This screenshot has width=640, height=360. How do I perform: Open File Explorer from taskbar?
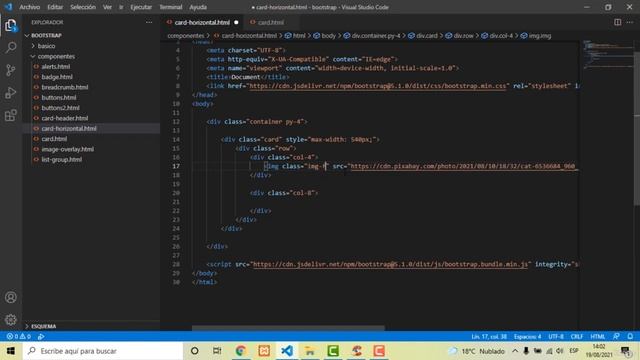tap(310, 351)
